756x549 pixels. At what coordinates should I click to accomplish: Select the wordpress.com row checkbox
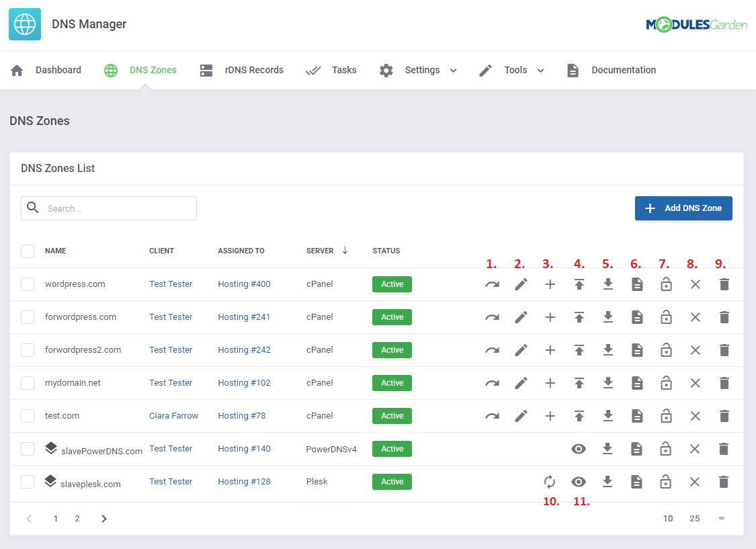(x=28, y=284)
